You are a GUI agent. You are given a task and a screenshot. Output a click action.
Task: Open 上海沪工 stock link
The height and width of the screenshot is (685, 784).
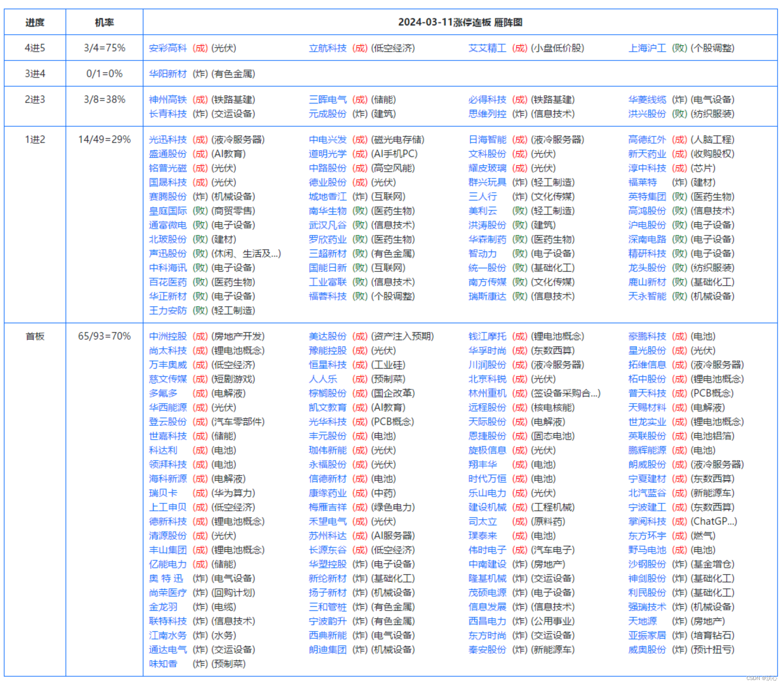pos(647,48)
